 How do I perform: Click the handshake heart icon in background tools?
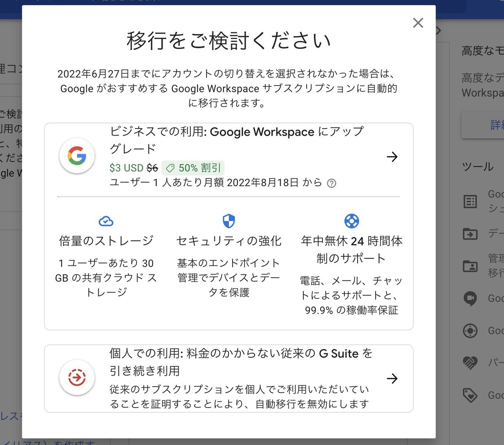470,363
